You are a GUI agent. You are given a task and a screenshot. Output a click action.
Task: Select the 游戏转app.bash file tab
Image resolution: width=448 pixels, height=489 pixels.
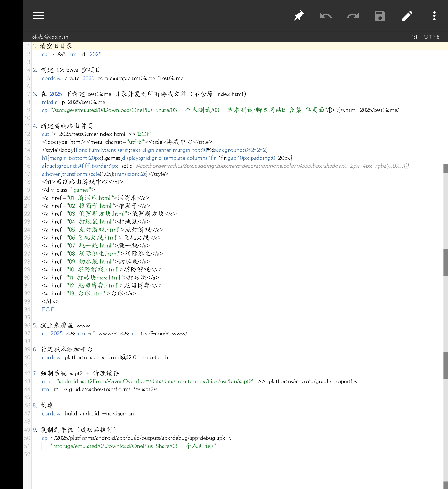50,37
